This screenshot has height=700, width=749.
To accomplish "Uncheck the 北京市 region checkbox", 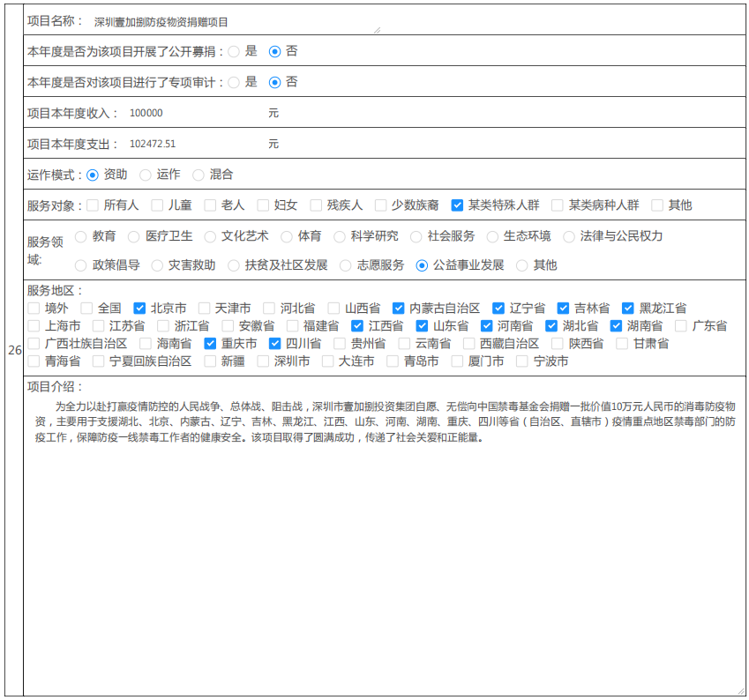I will click(139, 309).
